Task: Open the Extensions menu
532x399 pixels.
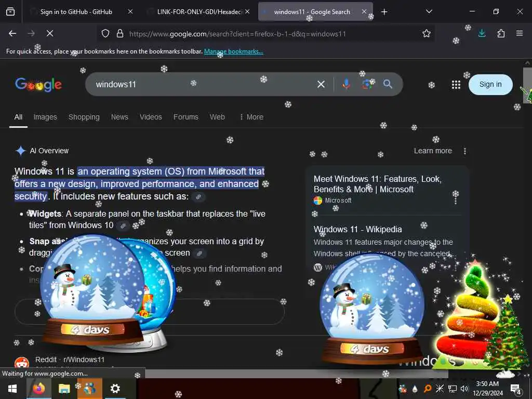Action: pos(501,34)
